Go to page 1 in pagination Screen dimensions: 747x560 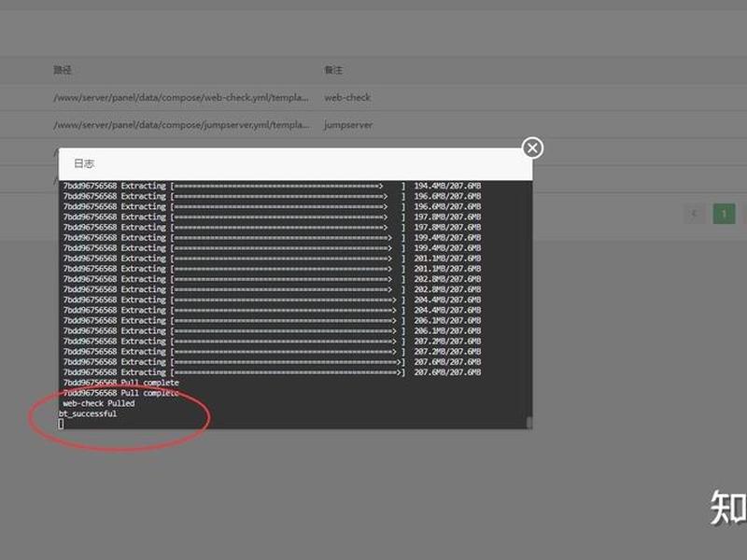[724, 214]
